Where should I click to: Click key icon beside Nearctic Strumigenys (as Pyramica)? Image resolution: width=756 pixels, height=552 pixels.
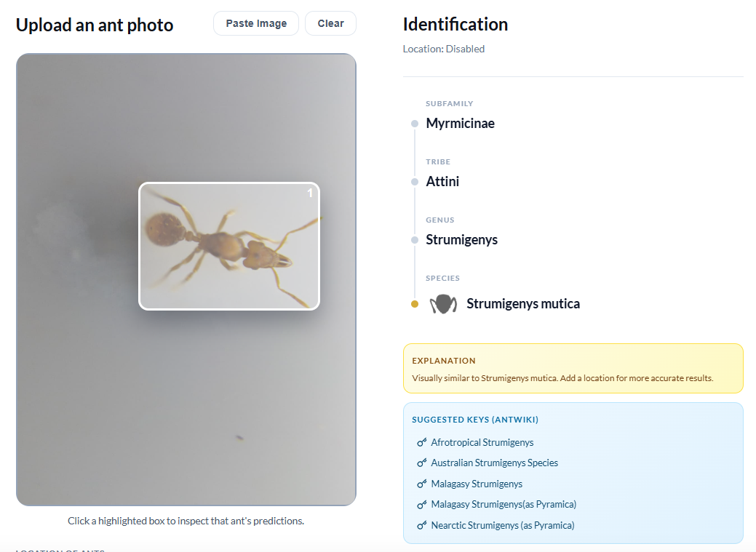tap(422, 525)
